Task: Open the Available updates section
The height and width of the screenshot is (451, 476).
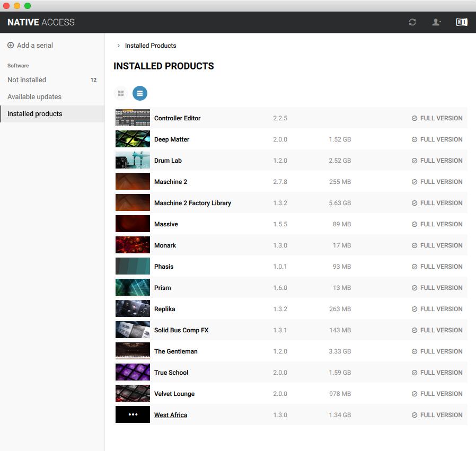Action: (x=52, y=97)
